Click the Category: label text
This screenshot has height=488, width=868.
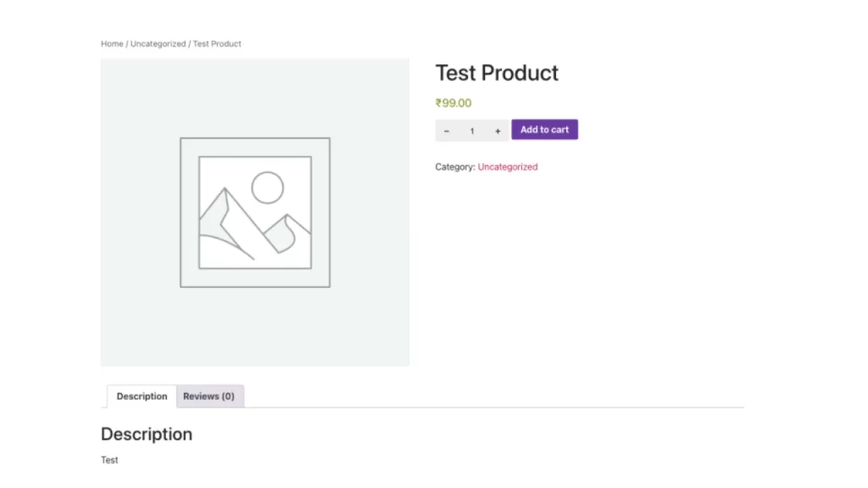[x=454, y=167]
